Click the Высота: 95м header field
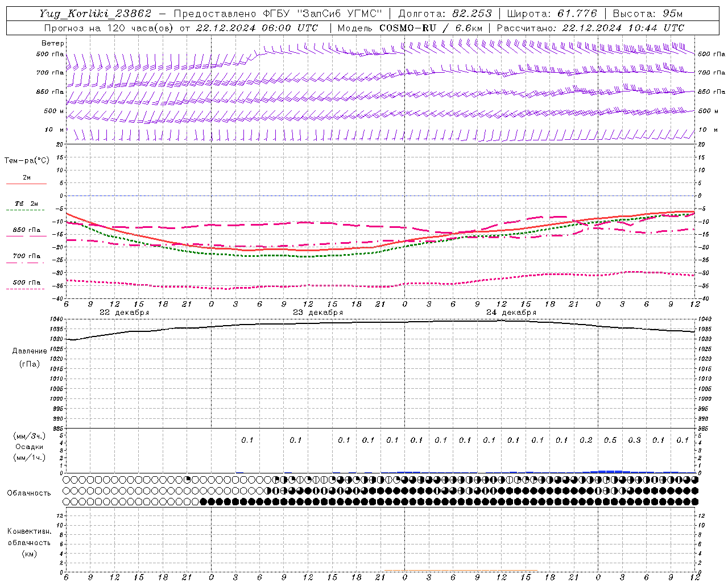 click(648, 14)
